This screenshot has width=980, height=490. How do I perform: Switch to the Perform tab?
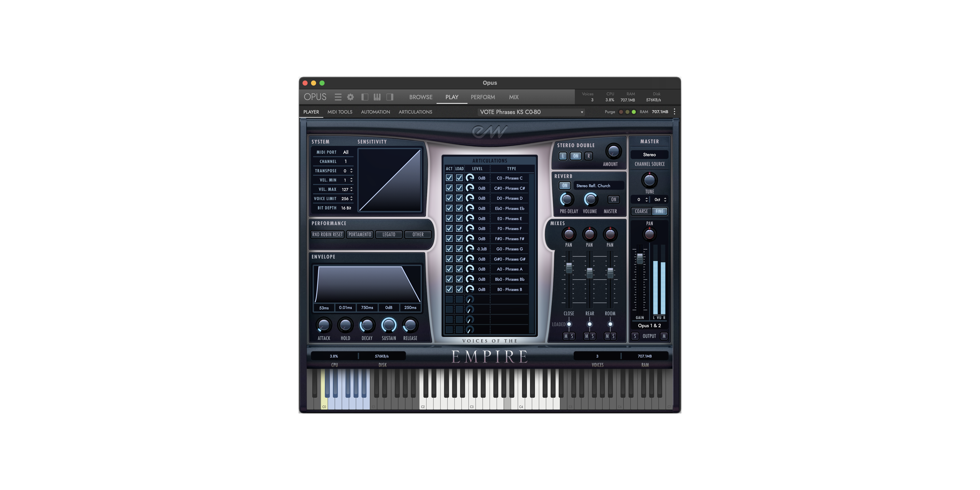click(x=483, y=97)
